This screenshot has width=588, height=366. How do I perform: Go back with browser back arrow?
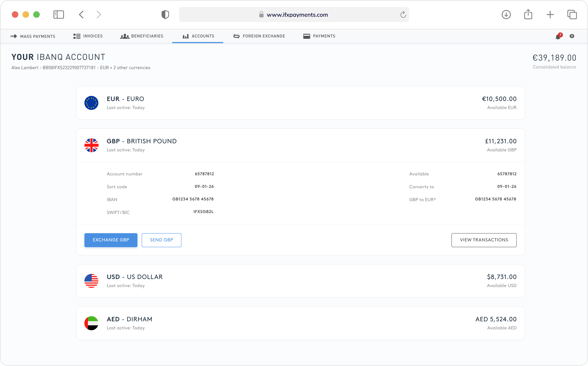point(81,15)
